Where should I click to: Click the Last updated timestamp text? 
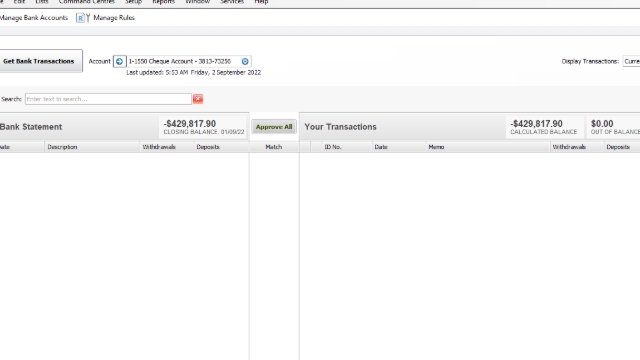tap(193, 73)
